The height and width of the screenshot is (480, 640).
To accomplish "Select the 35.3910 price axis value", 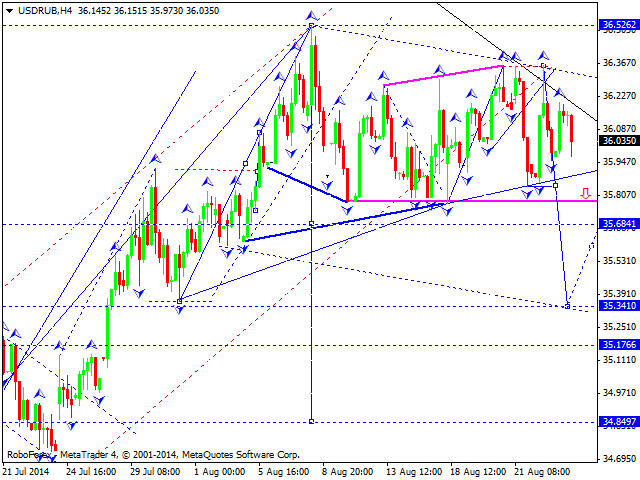I will pos(619,293).
